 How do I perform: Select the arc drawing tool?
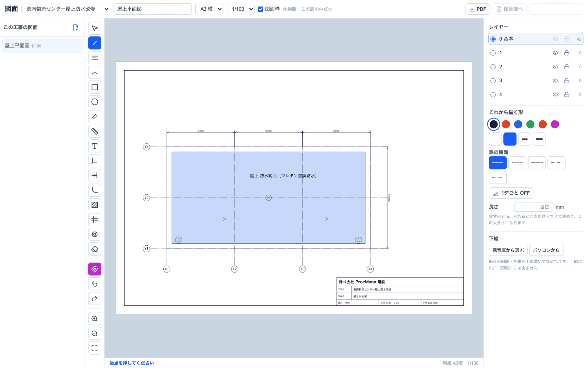tap(94, 72)
